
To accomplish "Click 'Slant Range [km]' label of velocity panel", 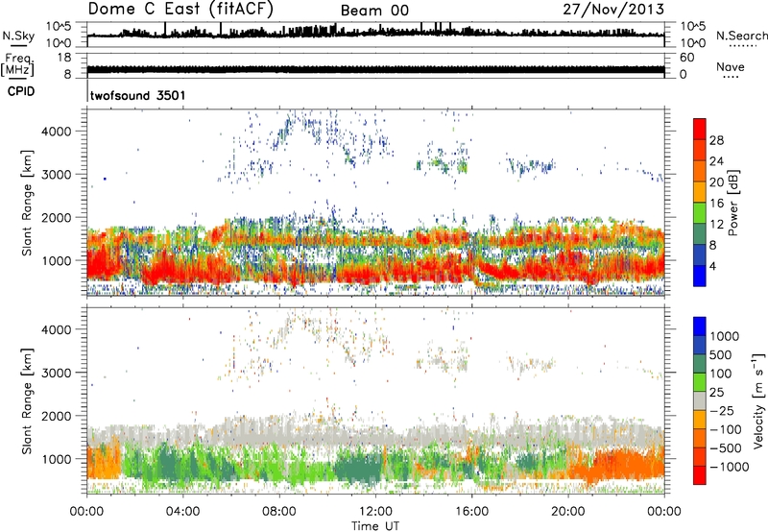I will [x=27, y=401].
